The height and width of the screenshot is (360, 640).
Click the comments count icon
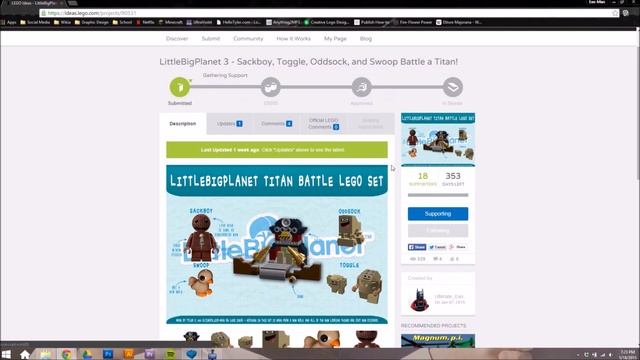[x=436, y=259]
